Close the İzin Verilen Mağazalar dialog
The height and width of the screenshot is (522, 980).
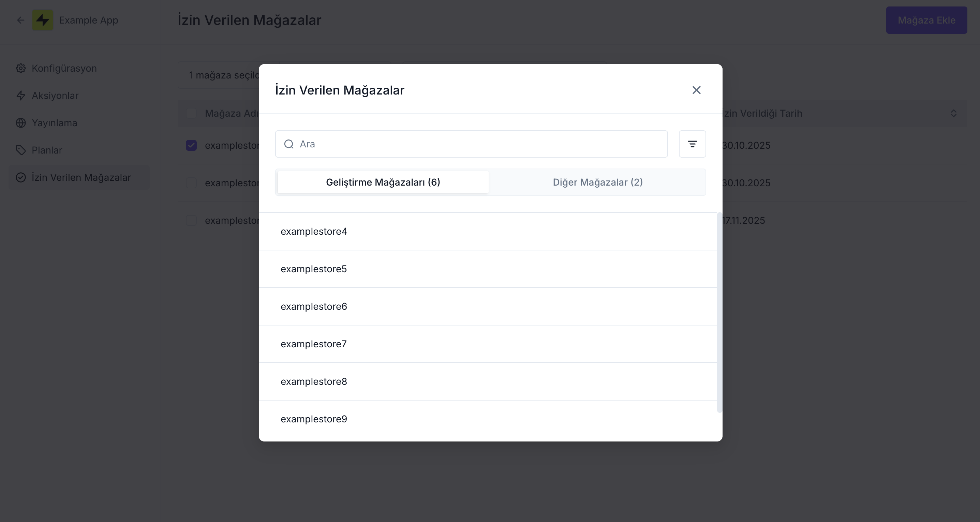click(696, 90)
